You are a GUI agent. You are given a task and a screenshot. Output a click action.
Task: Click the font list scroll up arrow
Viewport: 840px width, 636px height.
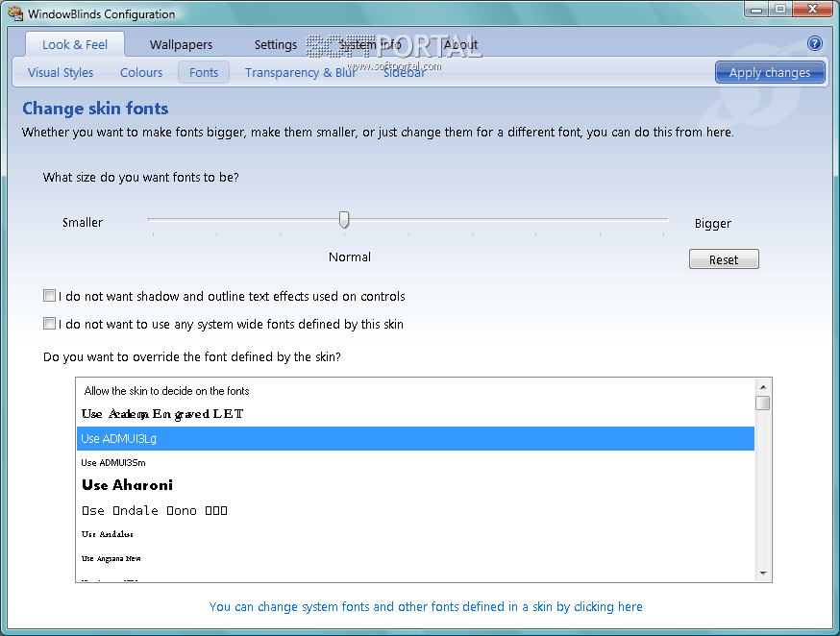tap(763, 386)
